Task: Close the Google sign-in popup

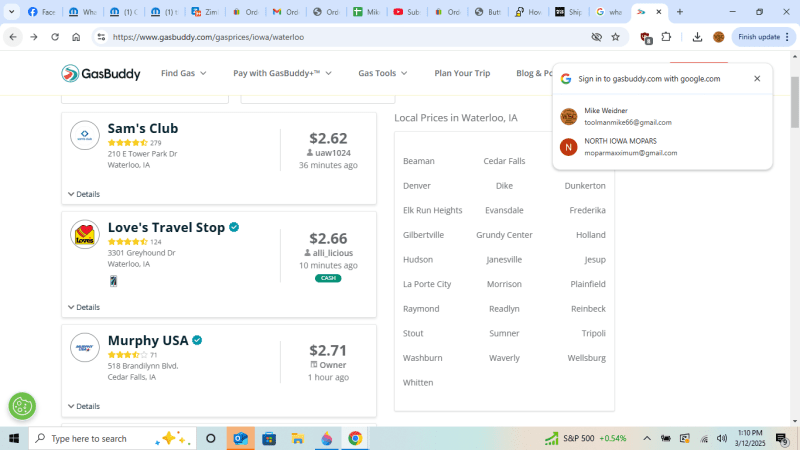Action: click(x=757, y=78)
